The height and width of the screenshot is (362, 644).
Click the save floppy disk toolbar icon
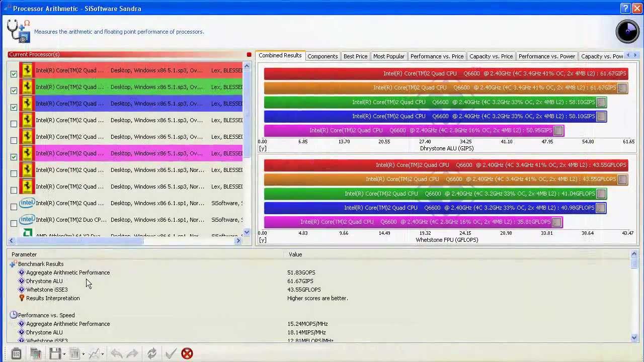[55, 353]
